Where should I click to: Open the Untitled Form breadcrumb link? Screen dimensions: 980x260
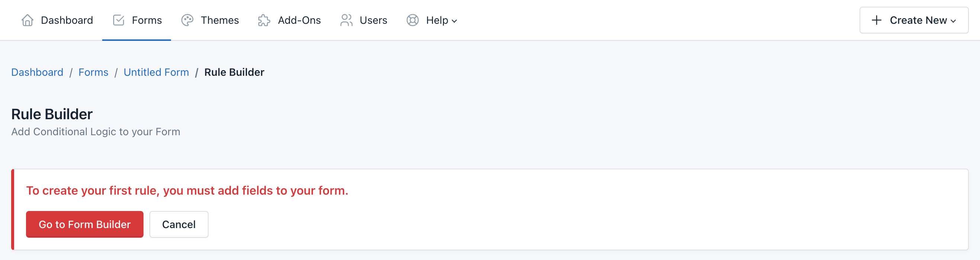[156, 72]
